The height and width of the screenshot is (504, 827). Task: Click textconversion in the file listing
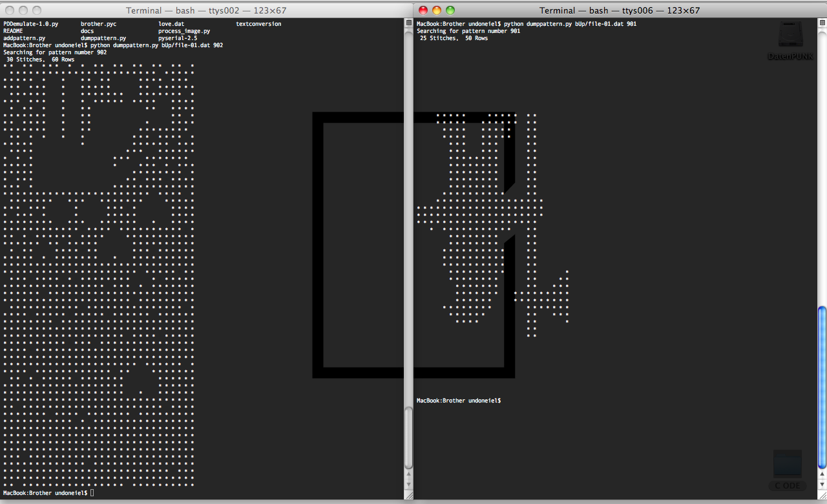258,24
